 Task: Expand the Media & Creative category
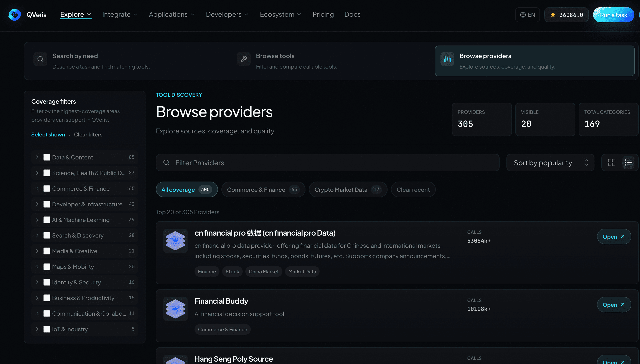click(37, 251)
